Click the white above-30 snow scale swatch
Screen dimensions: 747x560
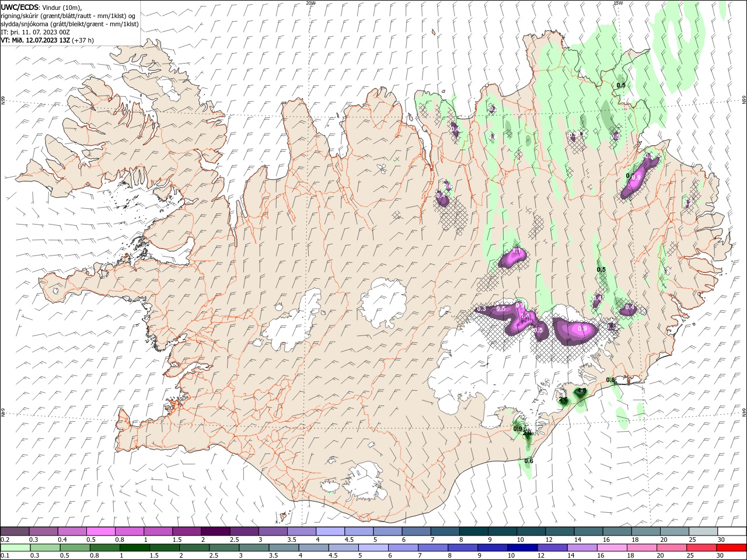point(731,531)
